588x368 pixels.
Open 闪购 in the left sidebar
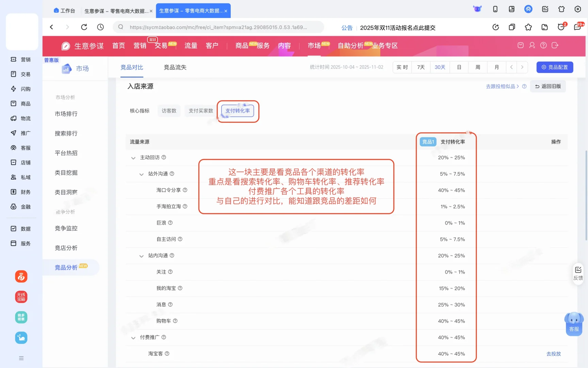21,89
